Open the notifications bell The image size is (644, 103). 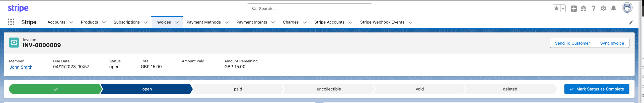click(x=613, y=9)
